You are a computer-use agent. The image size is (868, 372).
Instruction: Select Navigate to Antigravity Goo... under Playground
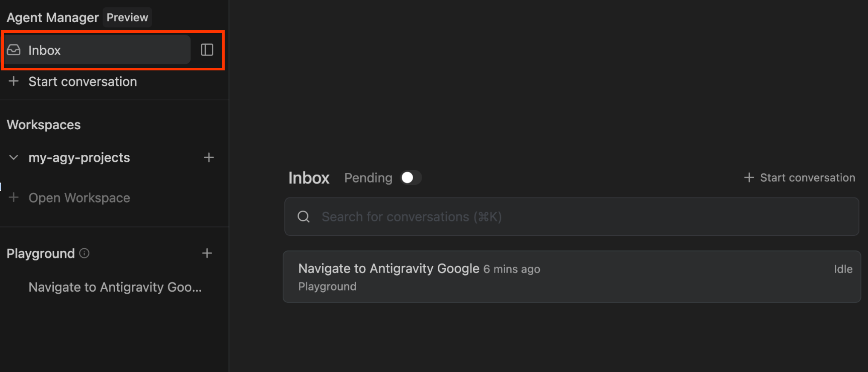pyautogui.click(x=115, y=288)
